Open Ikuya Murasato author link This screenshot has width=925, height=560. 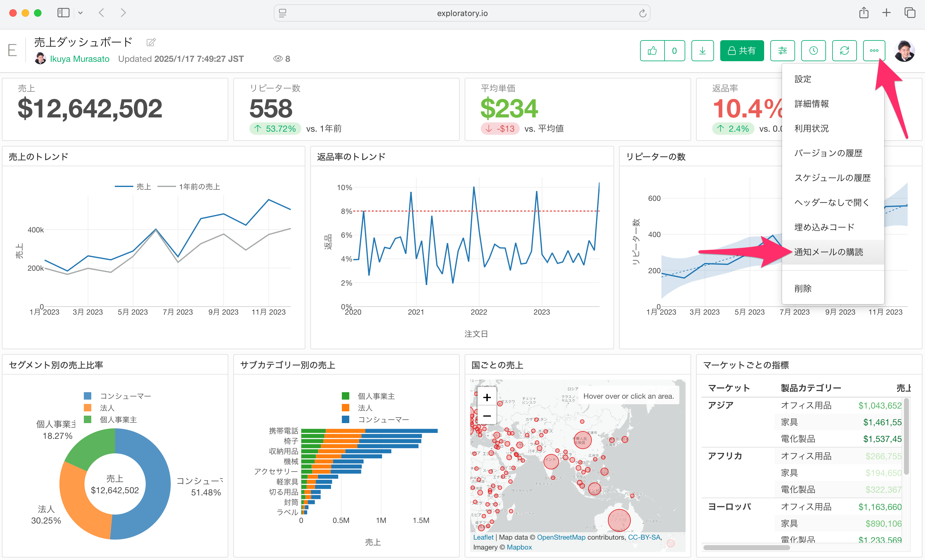[80, 59]
